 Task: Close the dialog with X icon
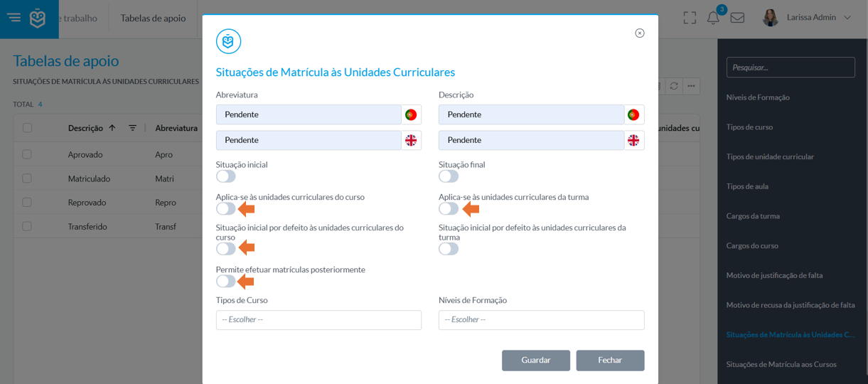(640, 33)
